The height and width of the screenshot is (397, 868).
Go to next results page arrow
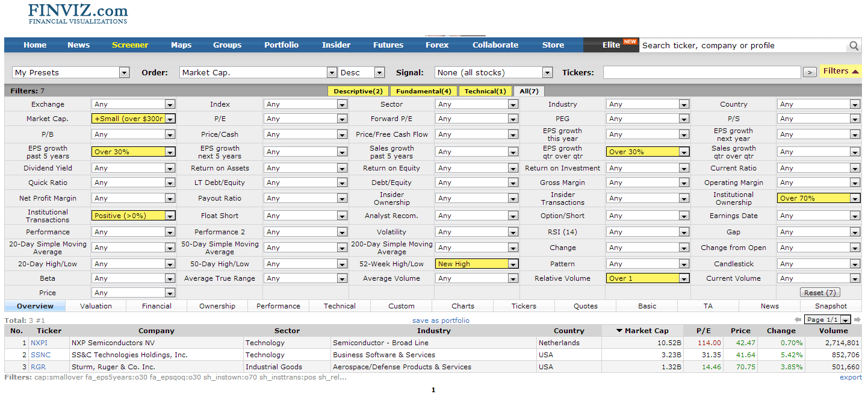coord(858,320)
